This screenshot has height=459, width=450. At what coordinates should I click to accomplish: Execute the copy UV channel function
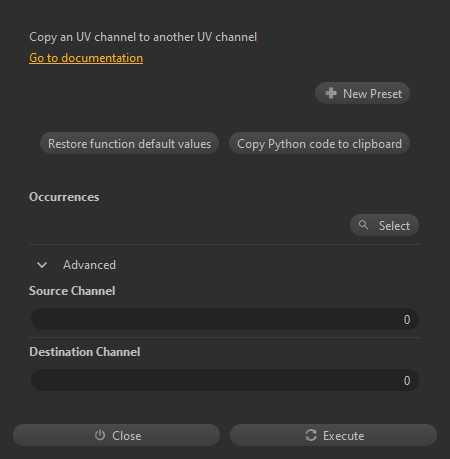[x=333, y=435]
